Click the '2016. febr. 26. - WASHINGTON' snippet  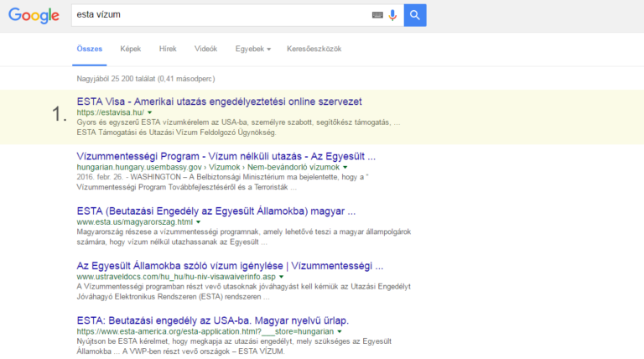click(222, 182)
